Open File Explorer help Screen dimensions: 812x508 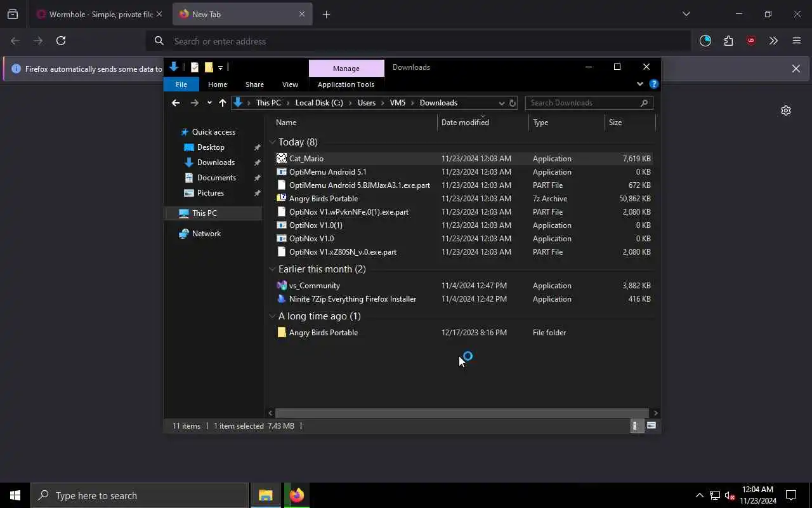[654, 84]
